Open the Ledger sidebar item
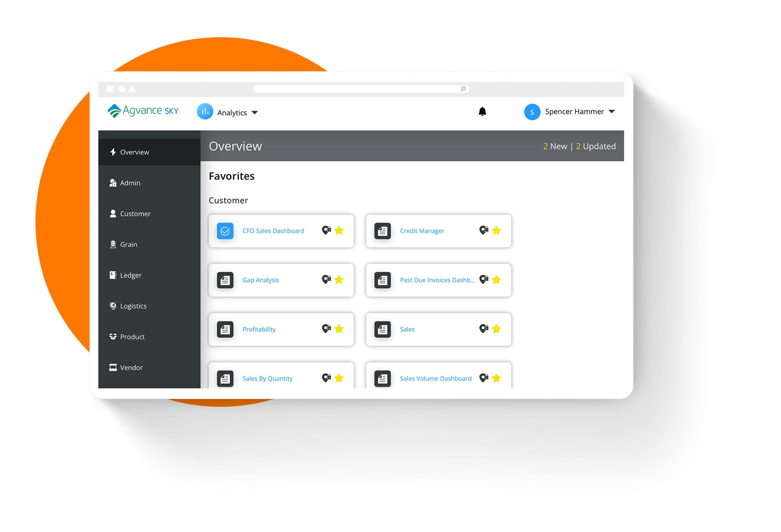The width and height of the screenshot is (781, 532). click(x=149, y=275)
